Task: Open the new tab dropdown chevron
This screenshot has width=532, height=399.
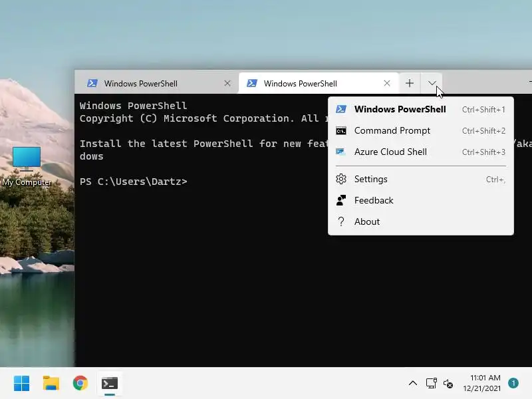Action: coord(432,83)
